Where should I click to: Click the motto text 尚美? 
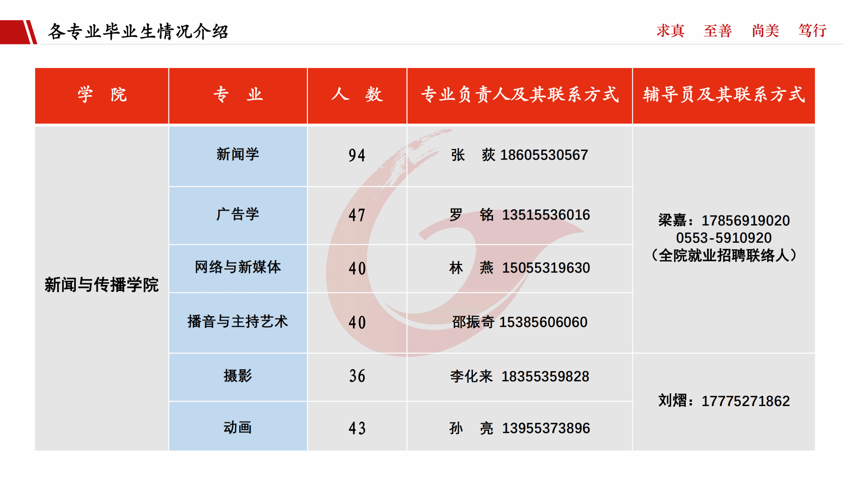pyautogui.click(x=765, y=31)
